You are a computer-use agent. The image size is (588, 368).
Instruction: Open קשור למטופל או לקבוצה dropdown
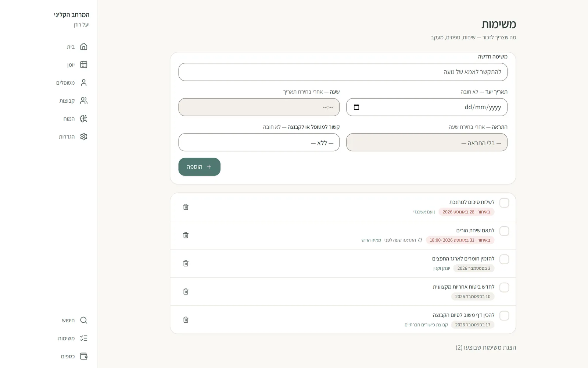click(x=259, y=142)
